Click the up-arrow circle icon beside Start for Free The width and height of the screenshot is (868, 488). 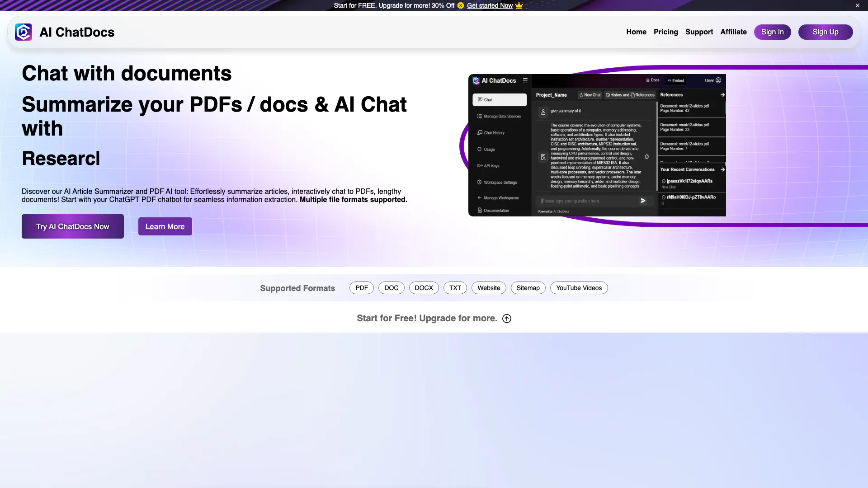click(x=507, y=319)
